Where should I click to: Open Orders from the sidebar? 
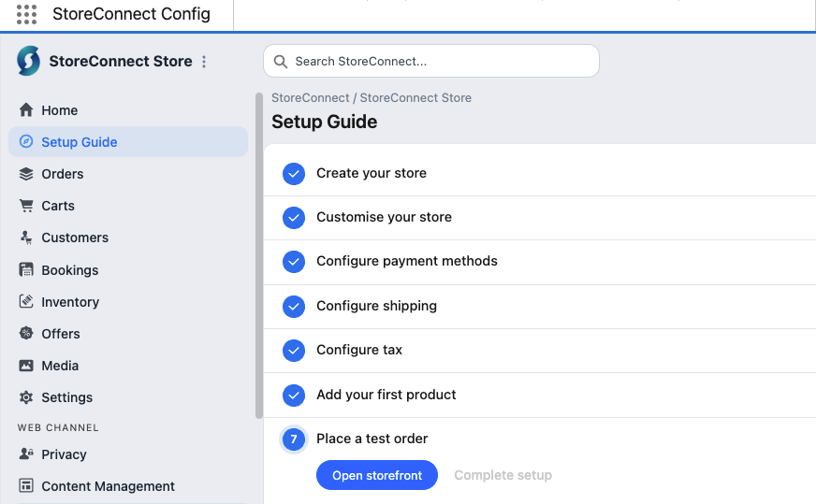[x=128, y=174]
